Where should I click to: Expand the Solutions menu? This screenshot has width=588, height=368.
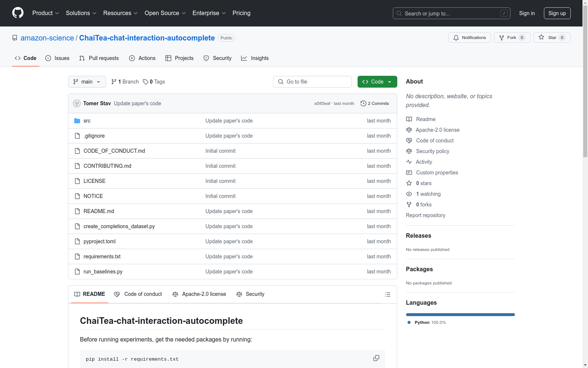pyautogui.click(x=81, y=13)
